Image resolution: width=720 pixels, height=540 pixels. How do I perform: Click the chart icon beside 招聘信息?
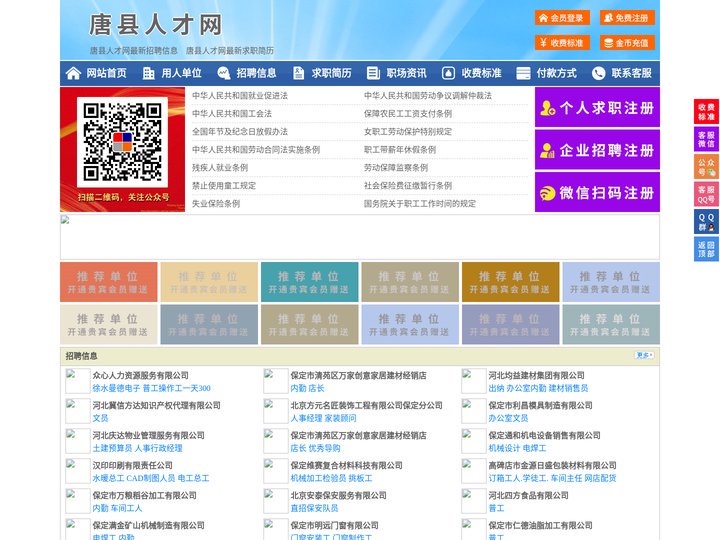coord(224,73)
